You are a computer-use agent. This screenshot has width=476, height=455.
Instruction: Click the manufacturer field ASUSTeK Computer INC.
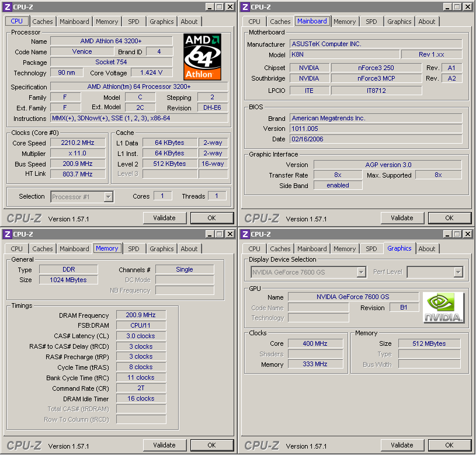[x=376, y=44]
